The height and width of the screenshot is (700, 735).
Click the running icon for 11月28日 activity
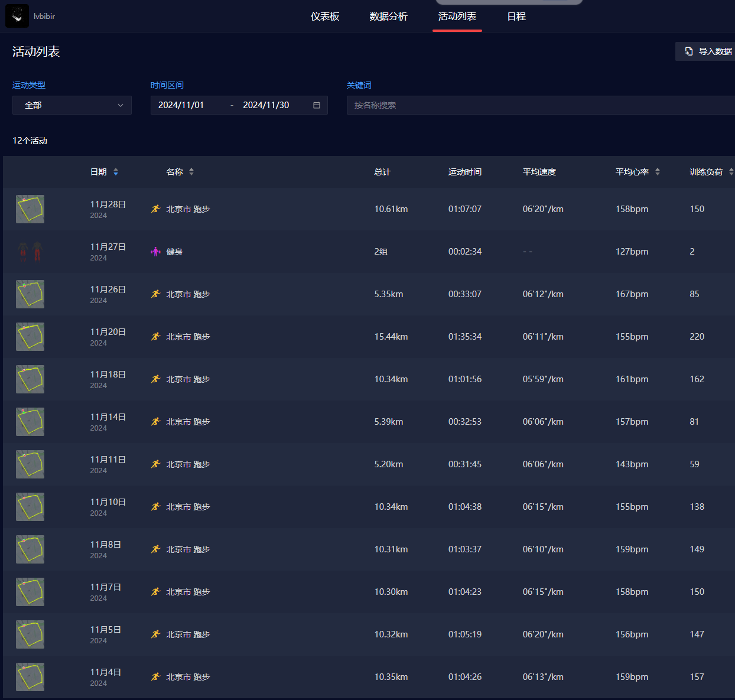pyautogui.click(x=155, y=209)
